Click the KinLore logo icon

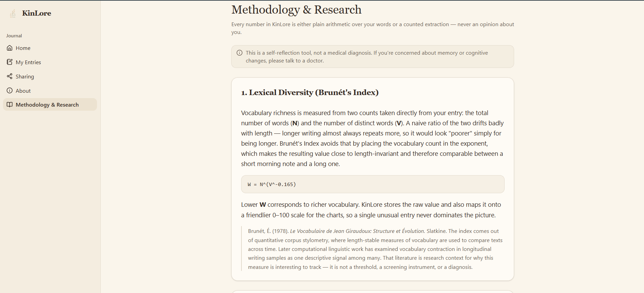pos(13,13)
